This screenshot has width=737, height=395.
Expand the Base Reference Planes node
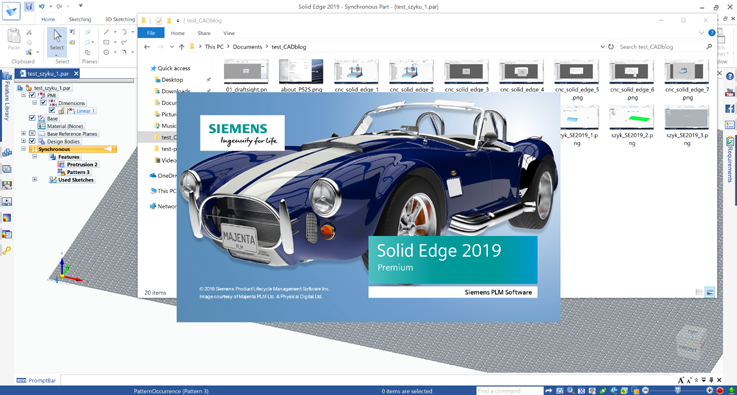pyautogui.click(x=24, y=134)
